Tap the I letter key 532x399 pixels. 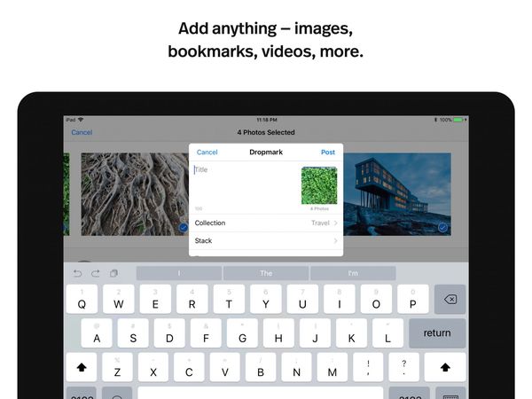[x=340, y=300]
